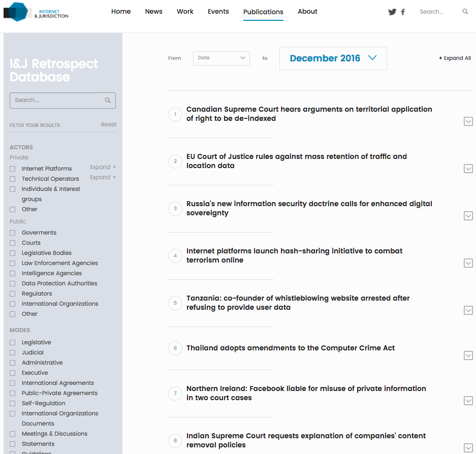
Task: Open Canadian Supreme Court de-indexed article
Action: point(309,114)
